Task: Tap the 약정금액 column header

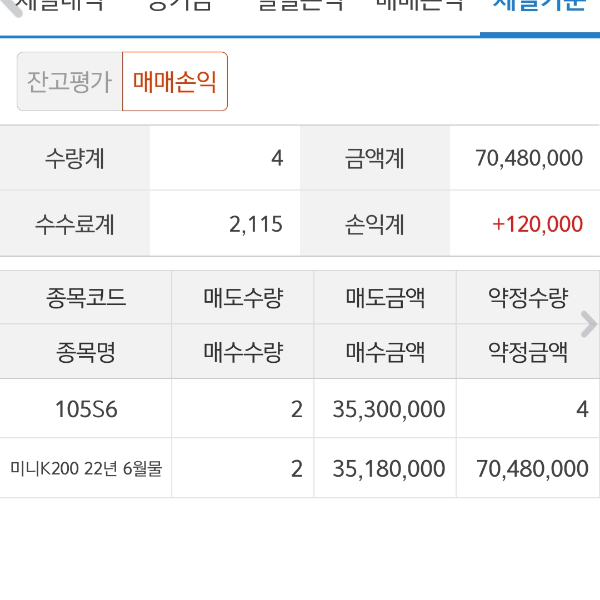Action: coord(527,352)
